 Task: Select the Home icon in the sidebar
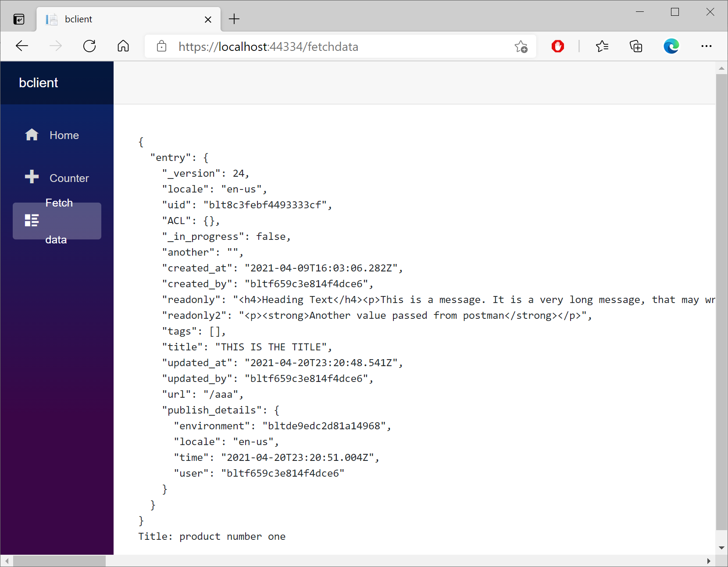click(x=32, y=135)
